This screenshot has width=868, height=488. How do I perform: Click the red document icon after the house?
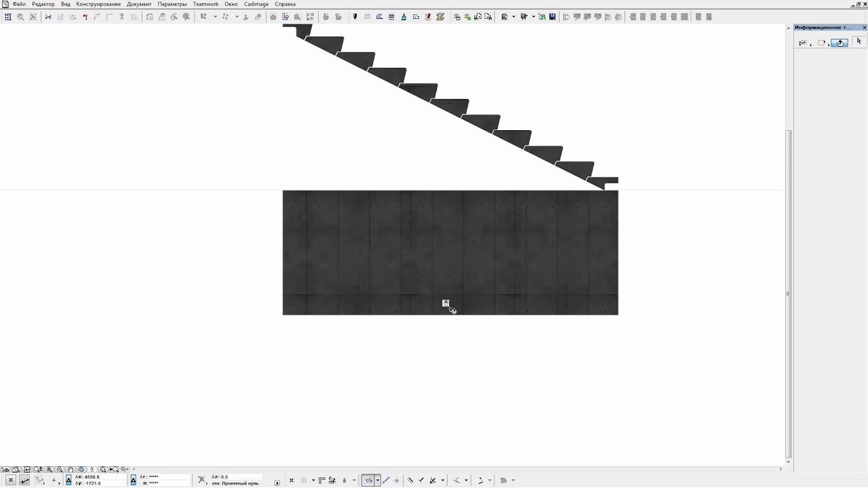(x=285, y=17)
